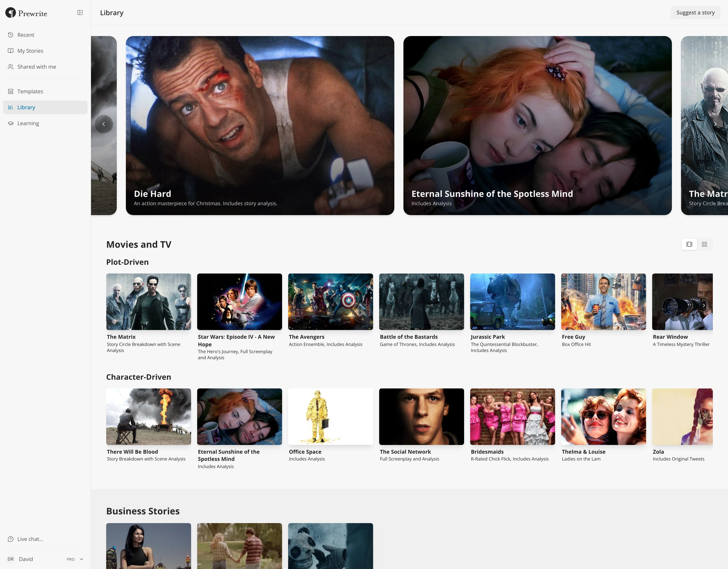This screenshot has height=569, width=728.
Task: Switch to carousel view layout
Action: pyautogui.click(x=689, y=244)
